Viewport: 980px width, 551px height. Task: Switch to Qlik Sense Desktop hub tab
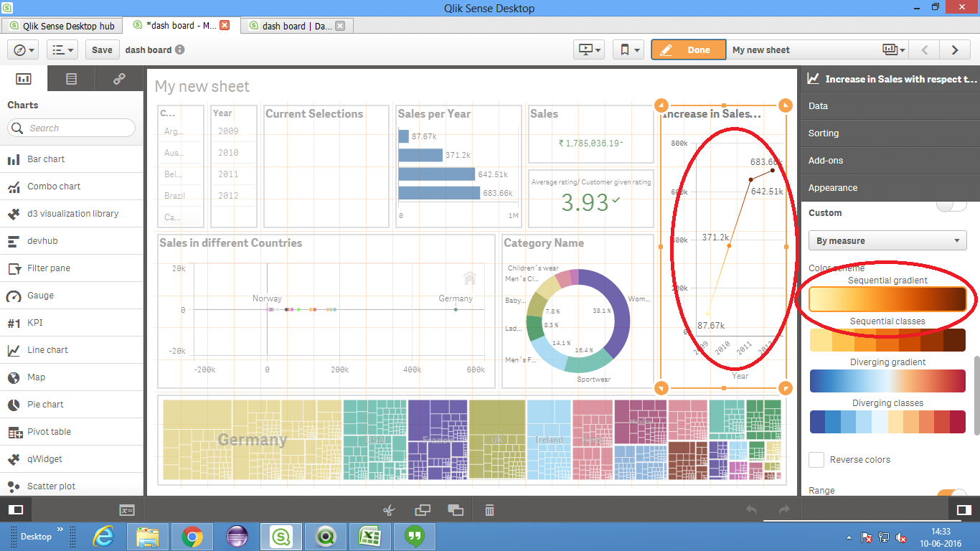click(62, 25)
